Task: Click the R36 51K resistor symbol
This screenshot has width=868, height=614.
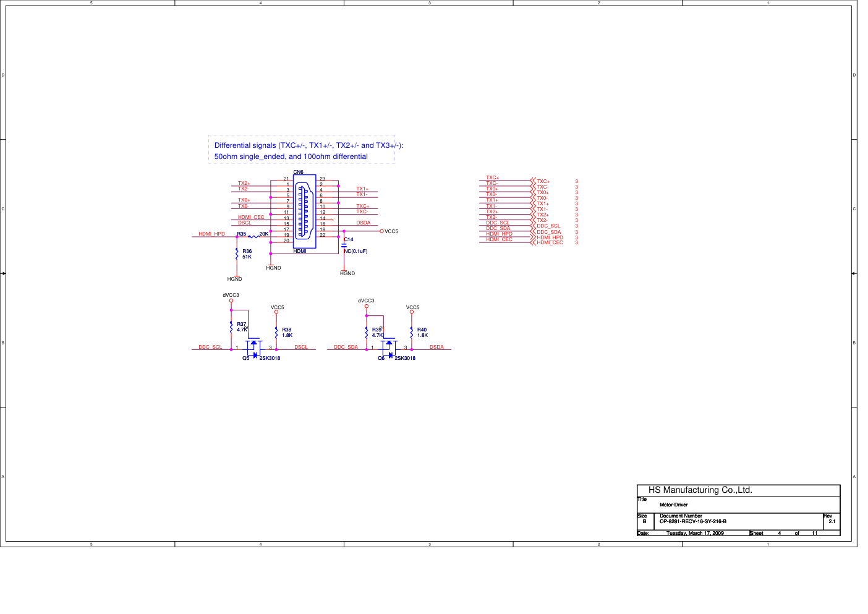Action: click(237, 254)
